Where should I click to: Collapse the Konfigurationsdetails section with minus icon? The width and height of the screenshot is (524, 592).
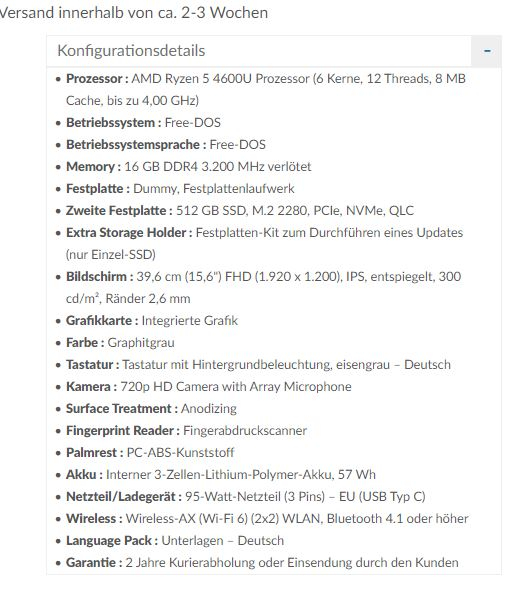click(487, 51)
